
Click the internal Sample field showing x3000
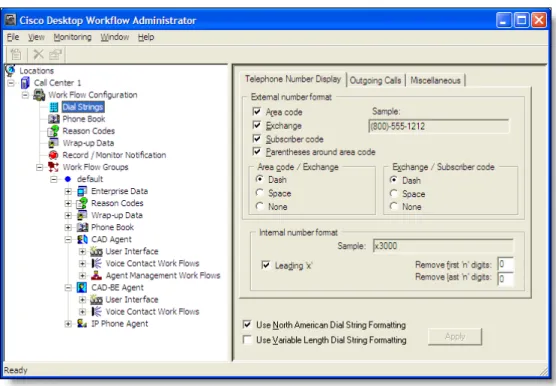pyautogui.click(x=443, y=246)
